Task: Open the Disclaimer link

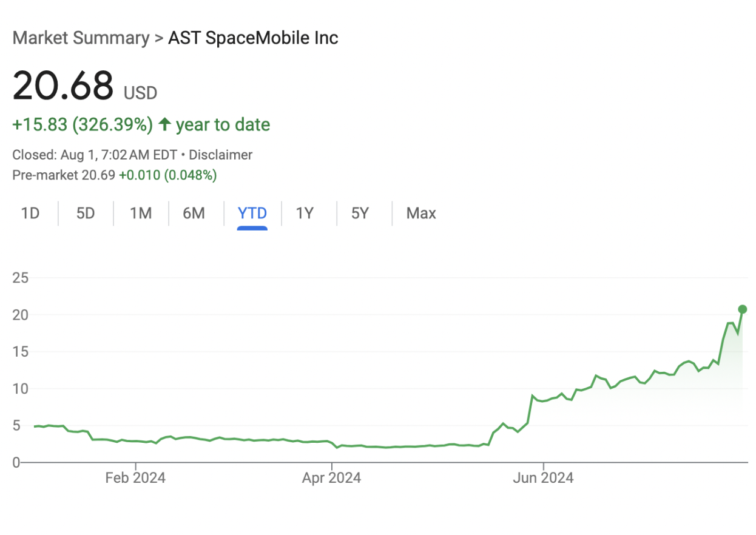Action: [x=221, y=155]
